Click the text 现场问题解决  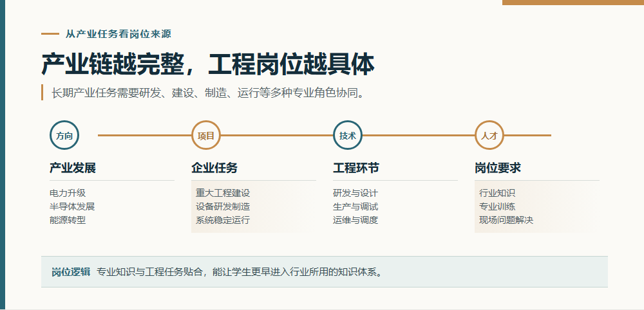click(x=506, y=220)
